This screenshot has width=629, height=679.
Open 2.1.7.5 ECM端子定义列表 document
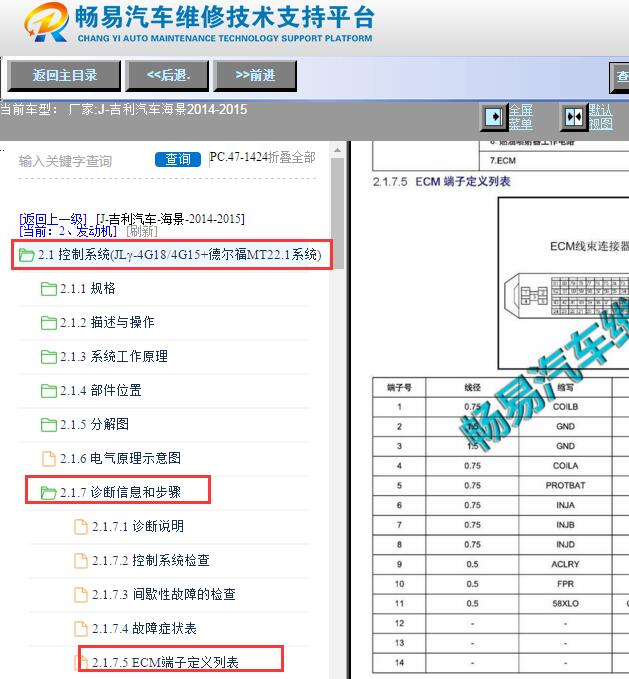pos(165,663)
